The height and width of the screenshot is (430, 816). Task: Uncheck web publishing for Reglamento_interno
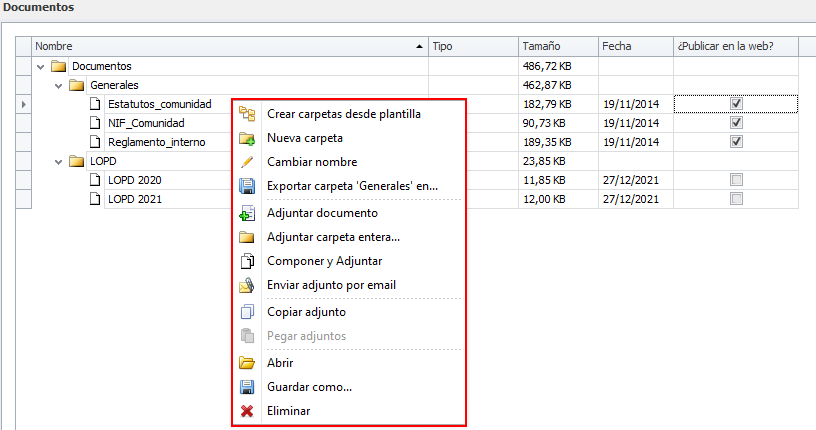(x=736, y=142)
